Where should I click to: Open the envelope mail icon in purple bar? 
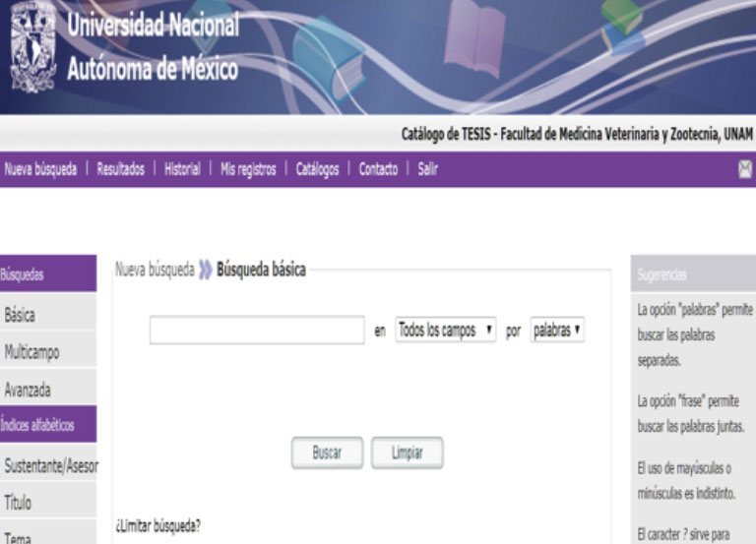pos(745,169)
